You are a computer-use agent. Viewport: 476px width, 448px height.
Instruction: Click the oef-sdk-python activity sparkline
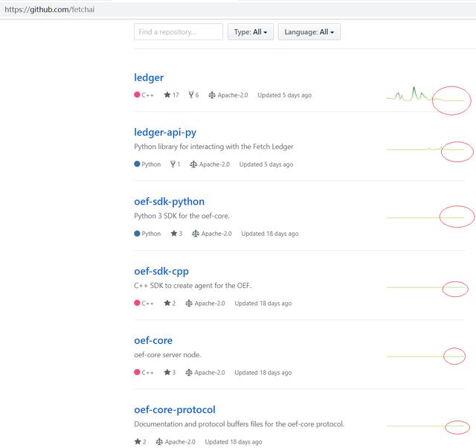[425, 217]
